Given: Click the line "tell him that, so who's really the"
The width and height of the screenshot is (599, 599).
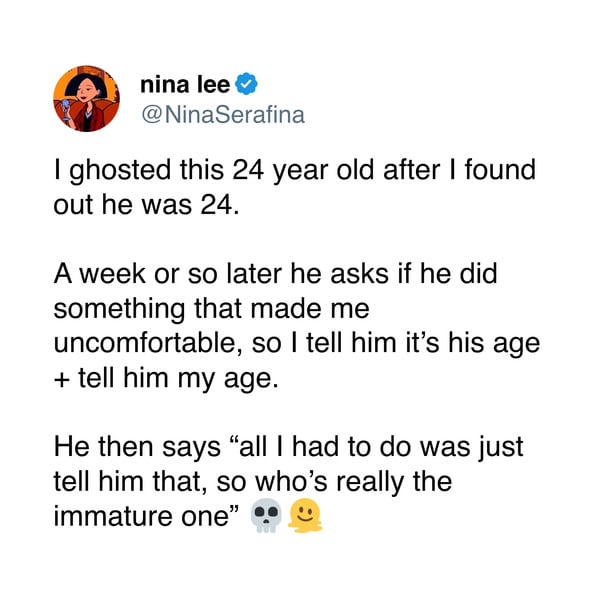Looking at the screenshot, I should (253, 481).
